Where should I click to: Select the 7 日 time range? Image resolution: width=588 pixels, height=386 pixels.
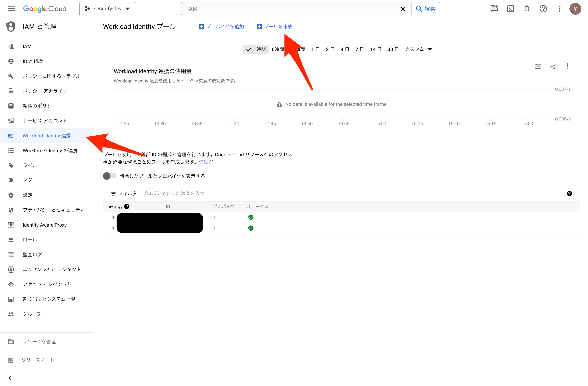click(x=360, y=50)
